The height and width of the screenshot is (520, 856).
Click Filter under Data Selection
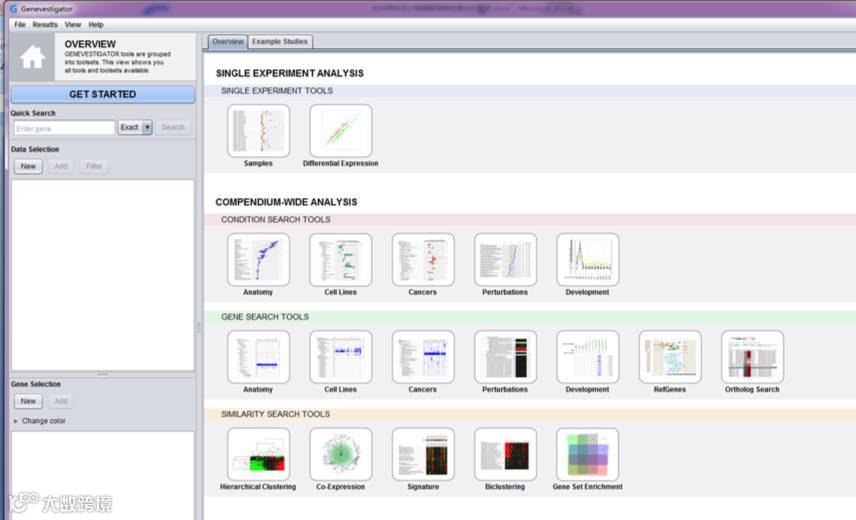click(94, 166)
